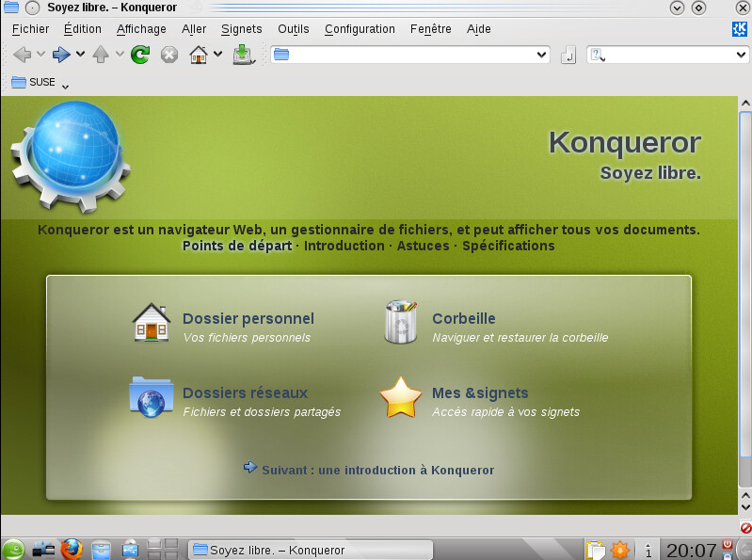Screen dimensions: 752x560
Task: Follow the Astuces link
Action: (423, 246)
